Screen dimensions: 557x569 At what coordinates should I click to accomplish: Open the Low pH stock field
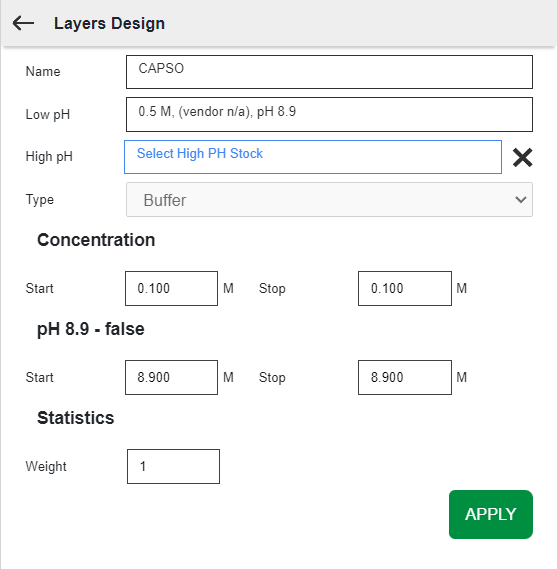(x=329, y=114)
